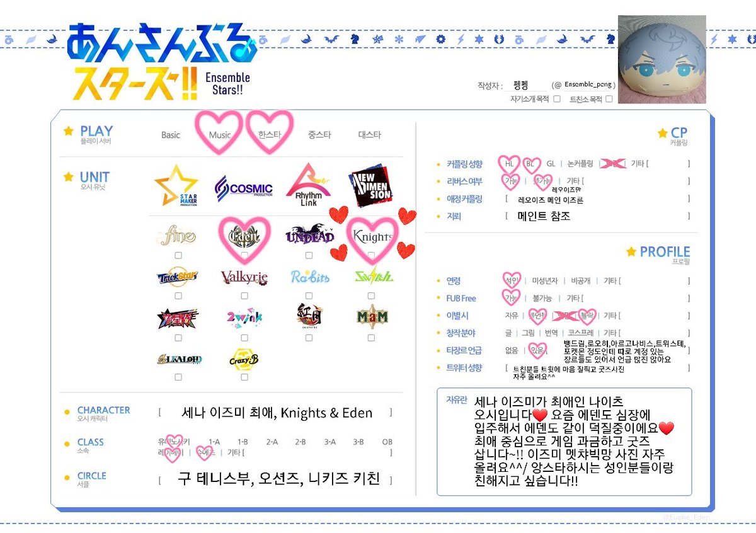Click the yellow star beside UNIT
The height and width of the screenshot is (533, 756).
click(x=68, y=177)
